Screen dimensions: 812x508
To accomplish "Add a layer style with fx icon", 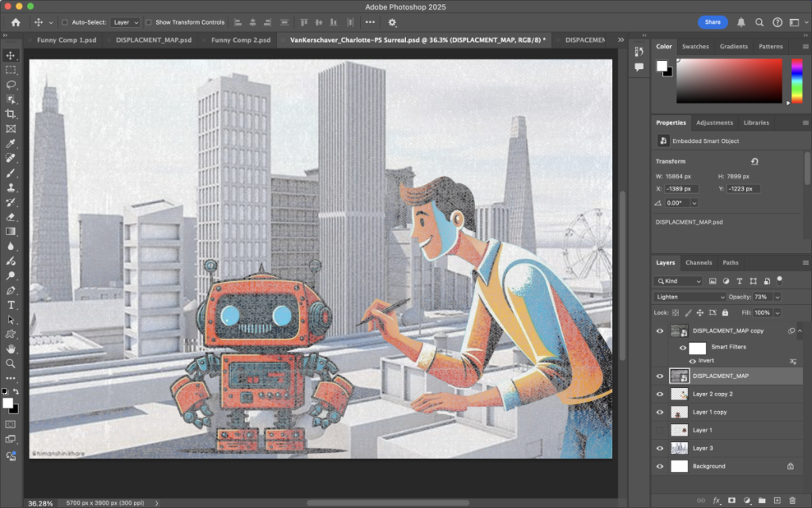I will point(716,500).
